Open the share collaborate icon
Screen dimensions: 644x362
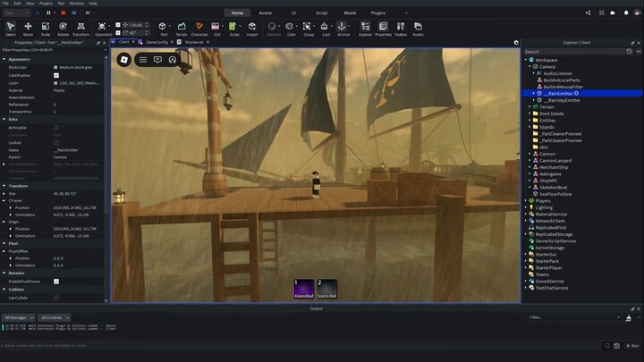(589, 13)
